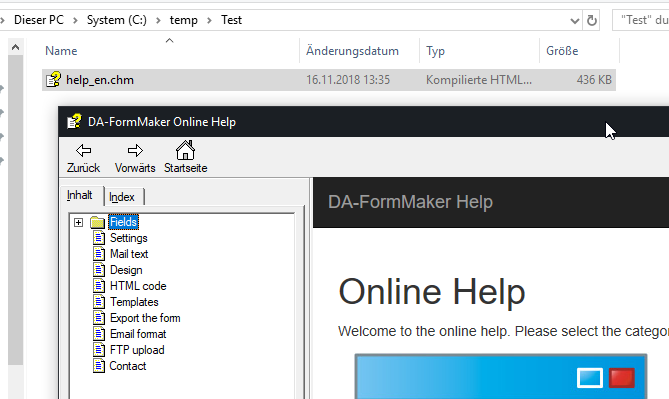This screenshot has width=669, height=399.
Task: Click the Email format page icon
Action: [x=99, y=334]
